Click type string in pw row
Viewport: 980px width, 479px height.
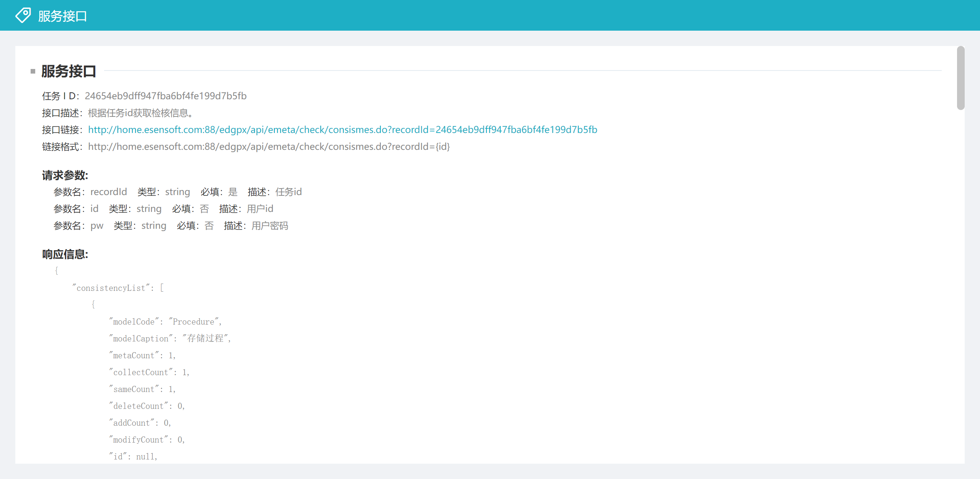pyautogui.click(x=154, y=226)
